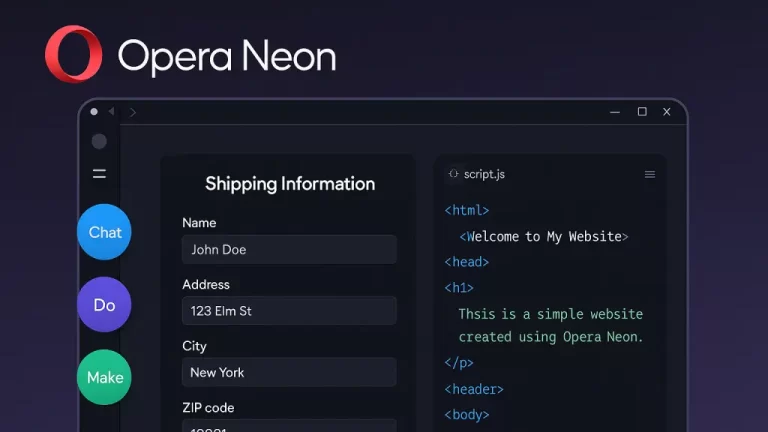This screenshot has height=432, width=768.
Task: Click the gray circle profile icon in sidebar
Action: click(99, 142)
